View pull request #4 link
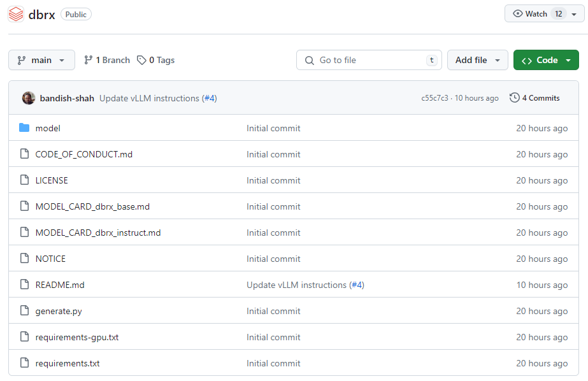Screen dimensions: 588x381 (210, 97)
